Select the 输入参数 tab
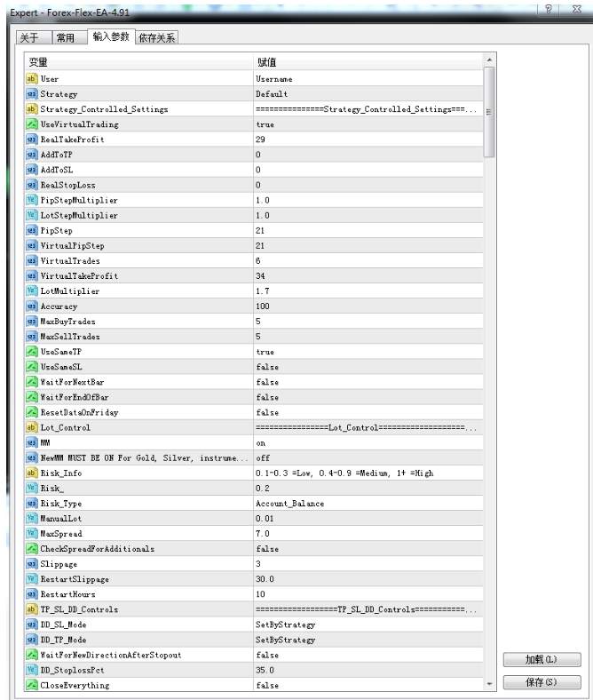 111,36
